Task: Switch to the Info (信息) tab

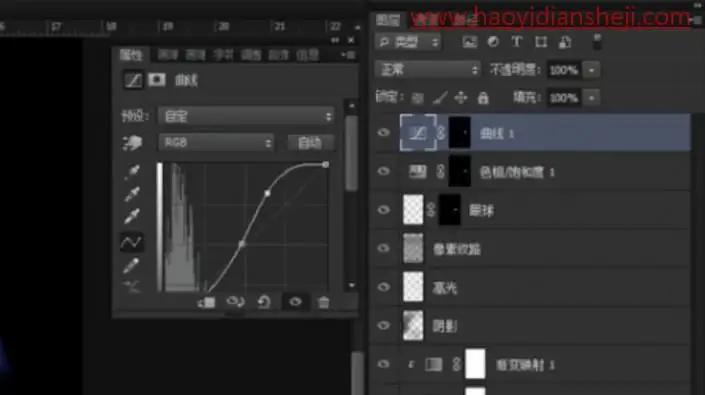Action: [x=308, y=55]
